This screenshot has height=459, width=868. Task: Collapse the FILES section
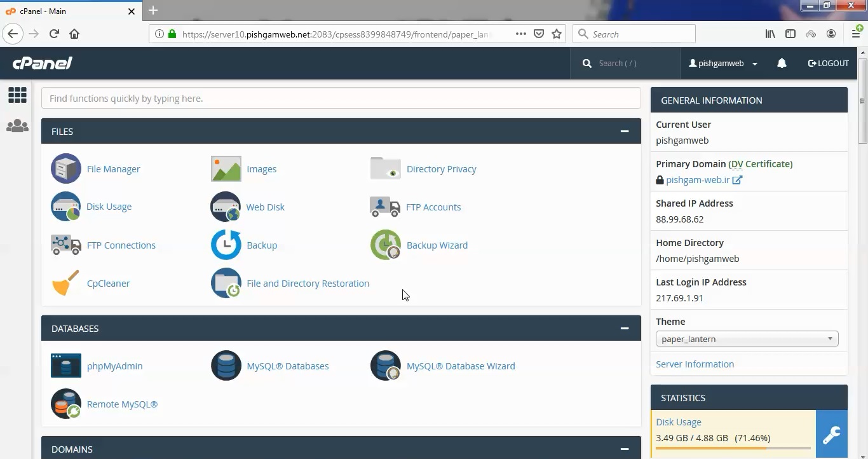[x=625, y=131]
